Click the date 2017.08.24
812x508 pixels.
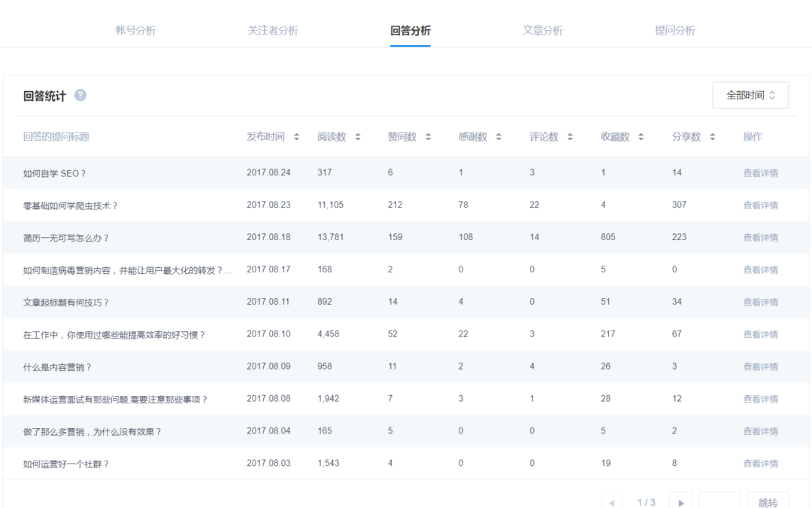268,172
